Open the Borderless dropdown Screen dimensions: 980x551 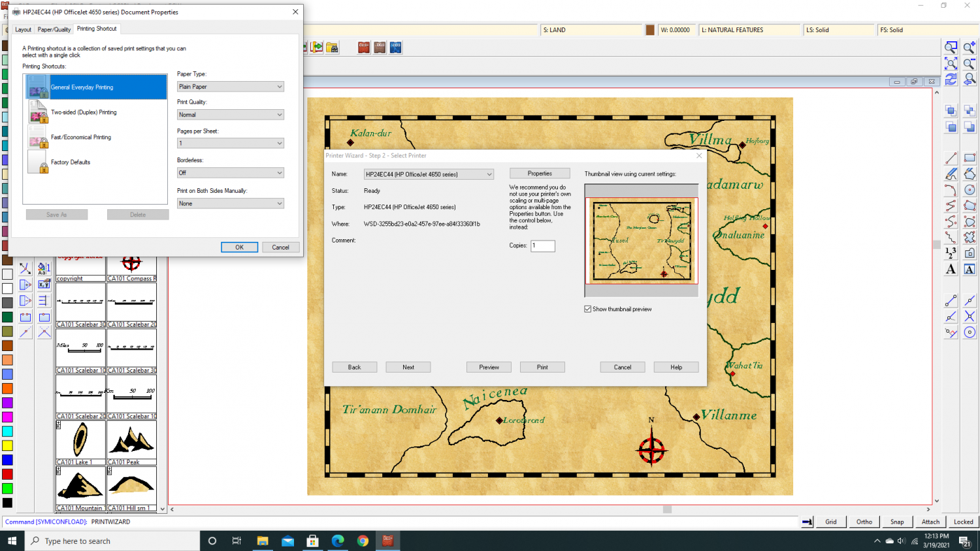[x=231, y=173]
